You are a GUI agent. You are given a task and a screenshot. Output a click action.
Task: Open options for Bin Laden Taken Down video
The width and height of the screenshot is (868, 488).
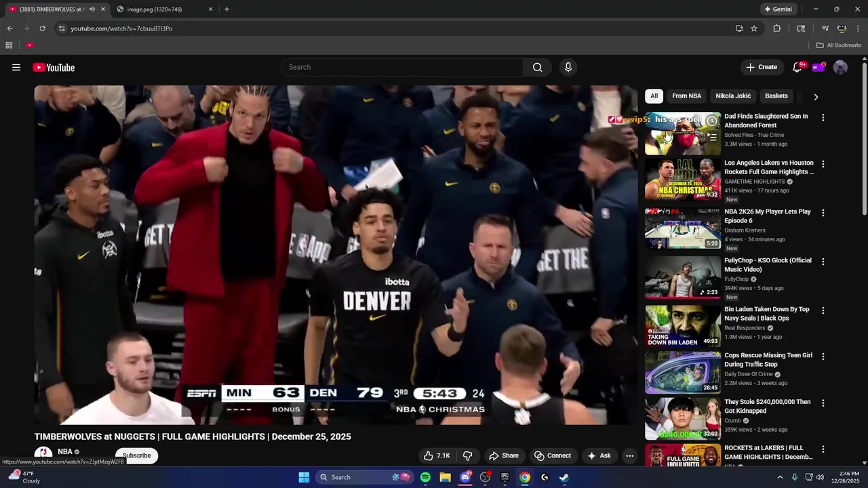coord(823,310)
